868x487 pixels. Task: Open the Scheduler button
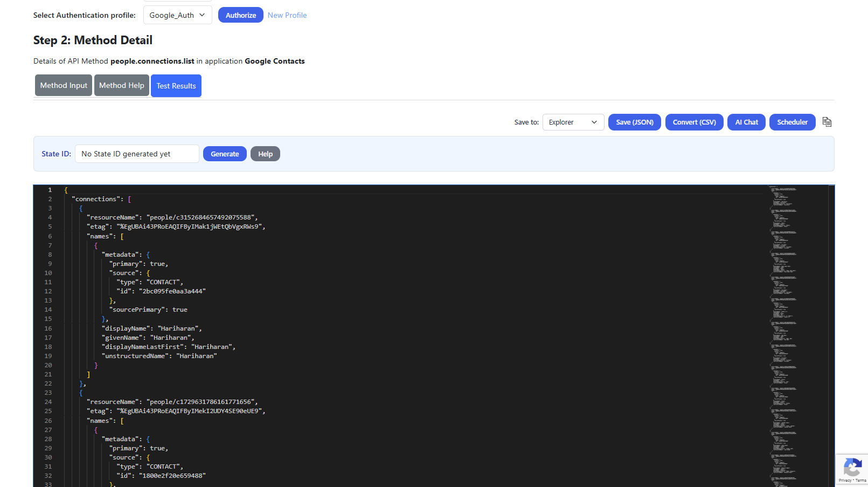click(793, 122)
